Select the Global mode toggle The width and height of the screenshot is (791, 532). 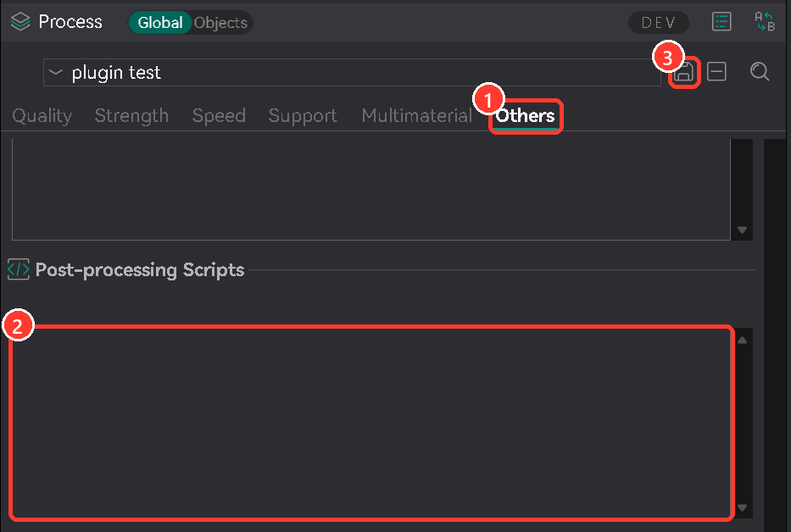(160, 23)
